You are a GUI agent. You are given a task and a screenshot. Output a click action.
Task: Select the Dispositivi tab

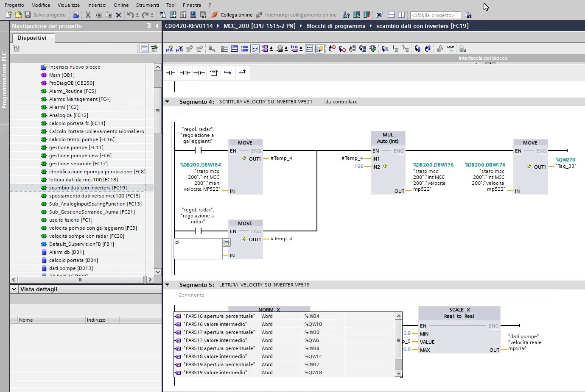tap(32, 38)
